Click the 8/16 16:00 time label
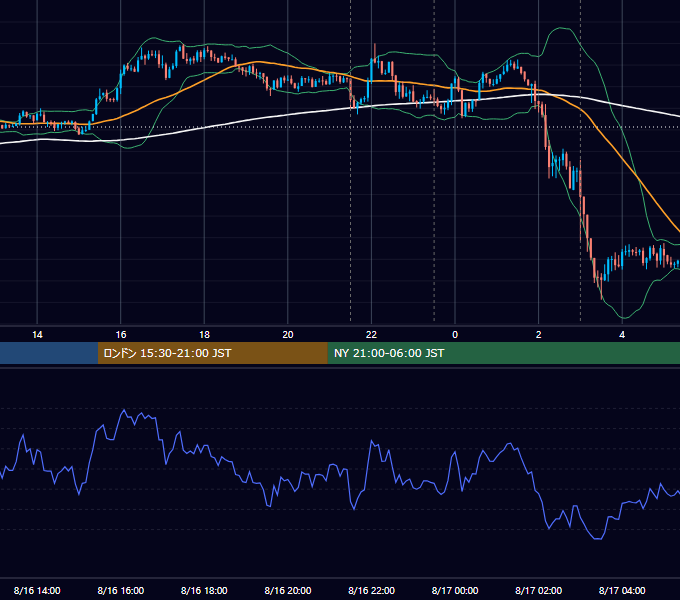680x600 pixels. (x=121, y=590)
